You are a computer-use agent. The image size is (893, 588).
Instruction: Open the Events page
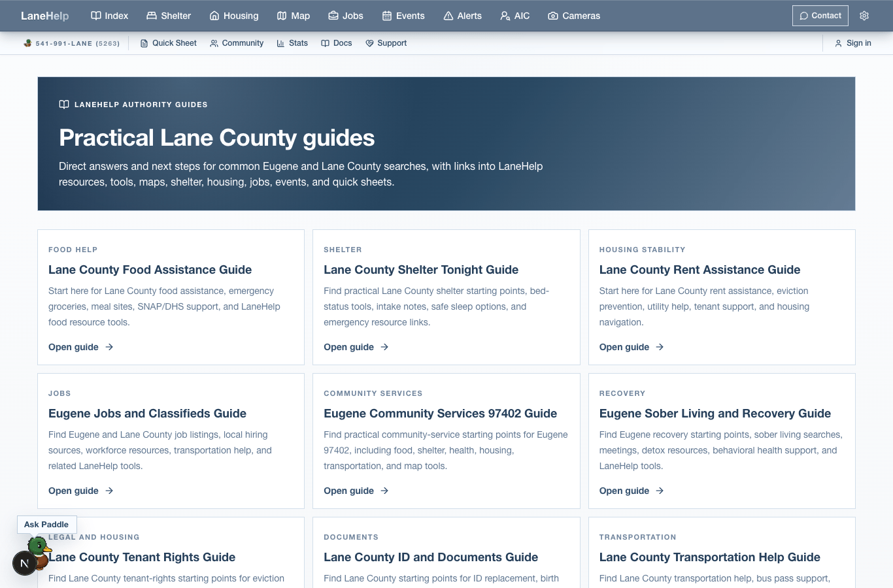403,16
